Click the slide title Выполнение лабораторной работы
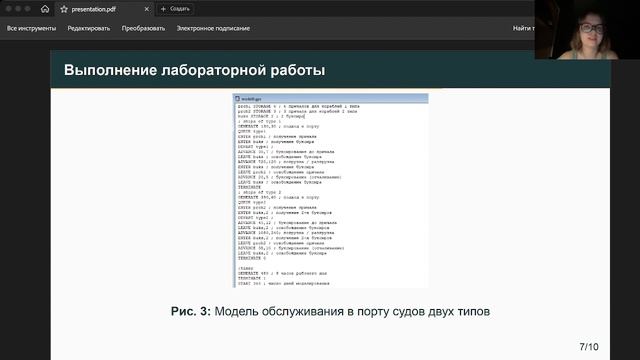Screen dimensions: 640x360 194,70
